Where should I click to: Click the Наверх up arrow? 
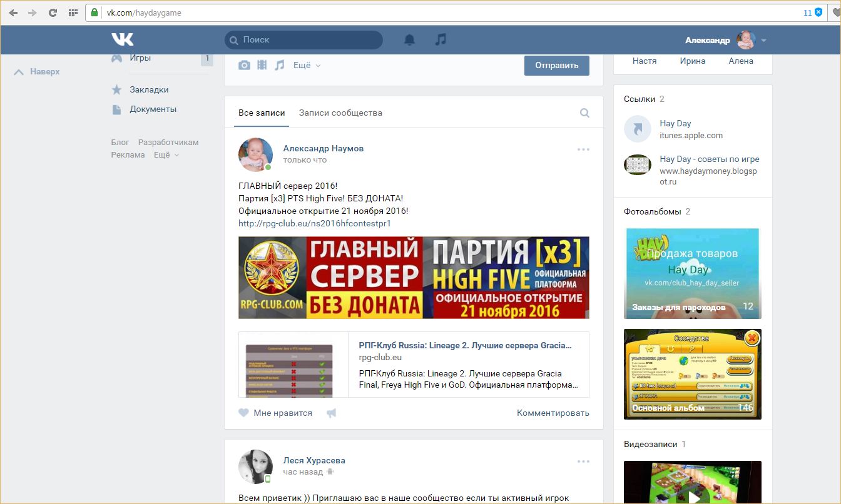click(x=20, y=72)
